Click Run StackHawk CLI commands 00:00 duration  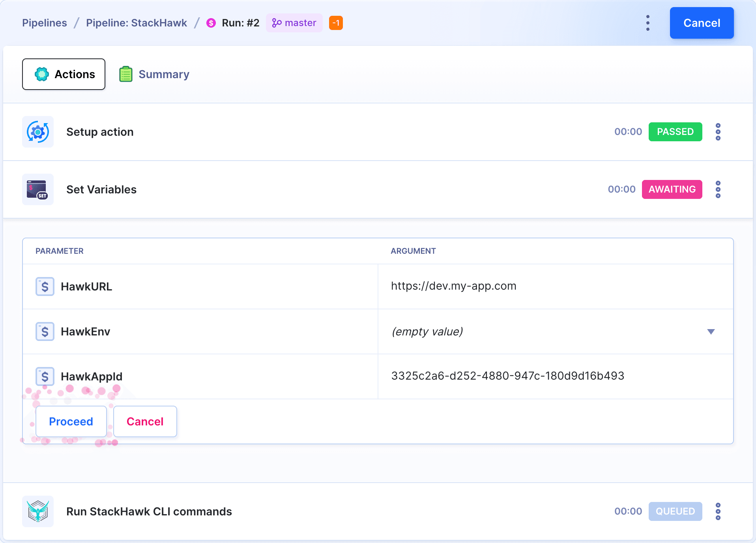[628, 511]
